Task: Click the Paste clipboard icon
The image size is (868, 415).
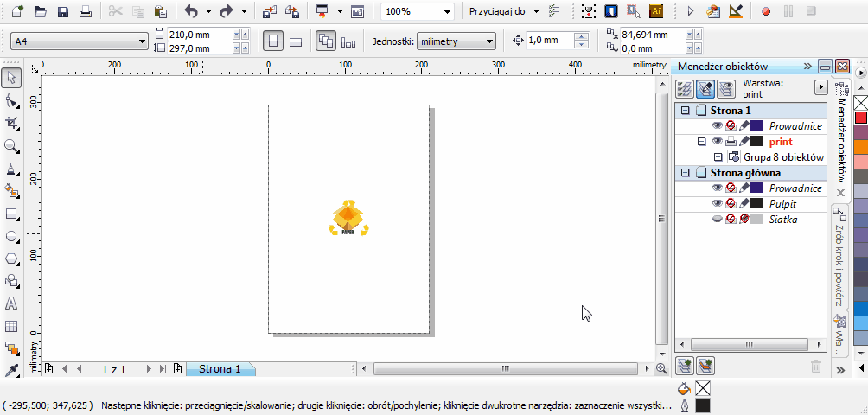Action: click(161, 11)
